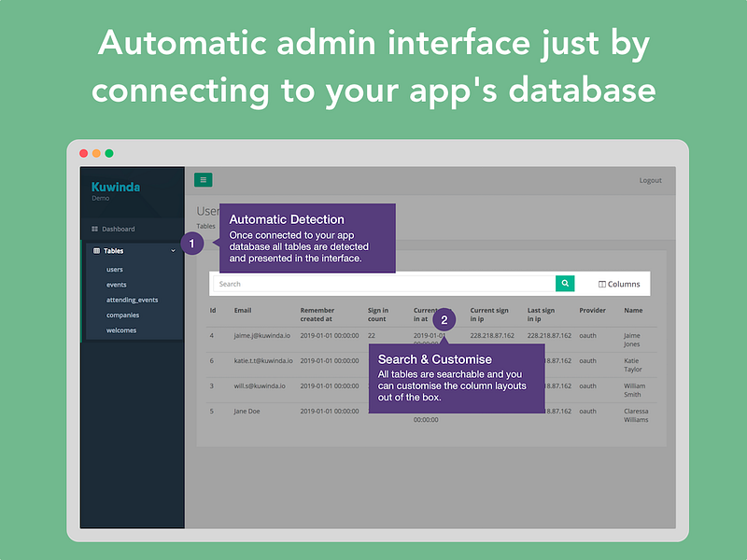Click the Name column header
Screen dimensions: 747x560
click(x=633, y=311)
